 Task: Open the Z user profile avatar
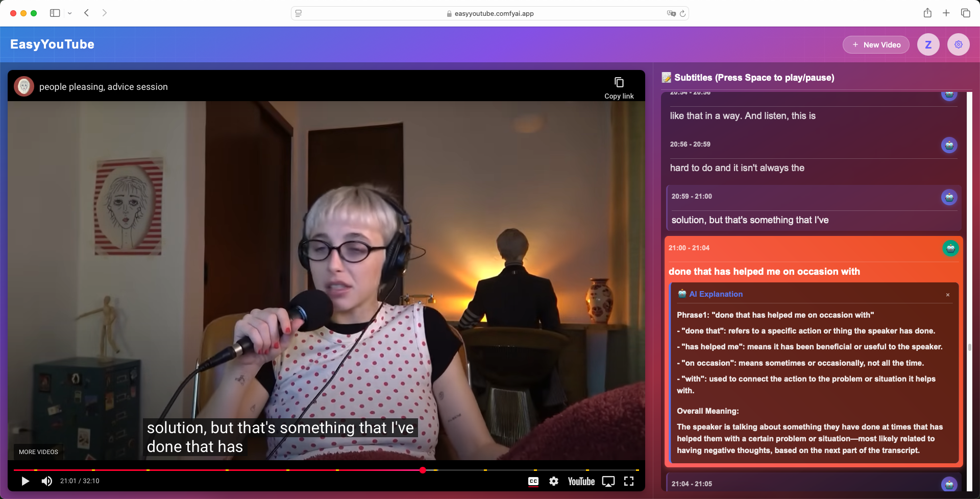[x=928, y=44]
